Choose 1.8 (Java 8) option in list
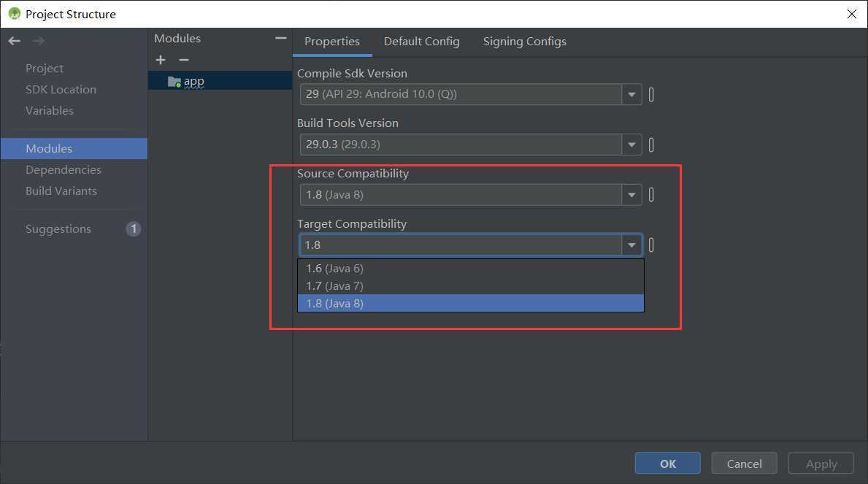This screenshot has height=484, width=868. pyautogui.click(x=471, y=304)
